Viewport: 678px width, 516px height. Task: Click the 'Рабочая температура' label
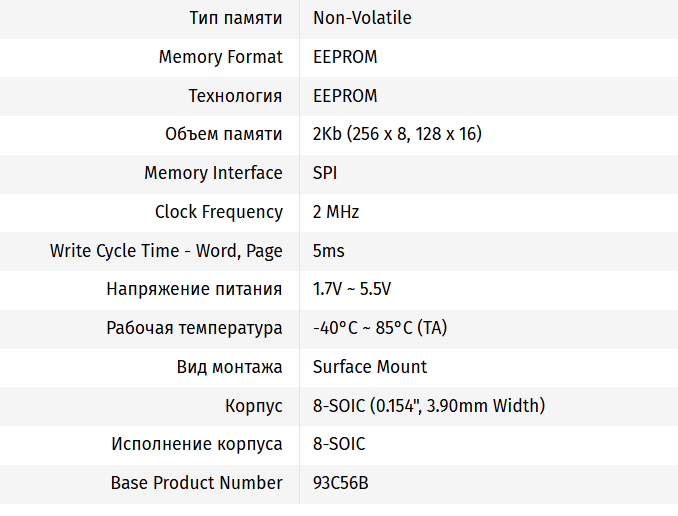pyautogui.click(x=195, y=328)
